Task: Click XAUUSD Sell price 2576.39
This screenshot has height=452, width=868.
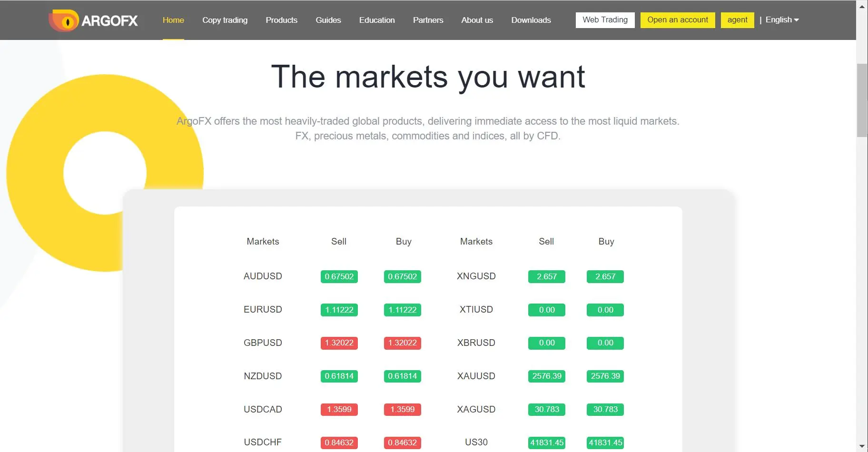Action: [547, 376]
